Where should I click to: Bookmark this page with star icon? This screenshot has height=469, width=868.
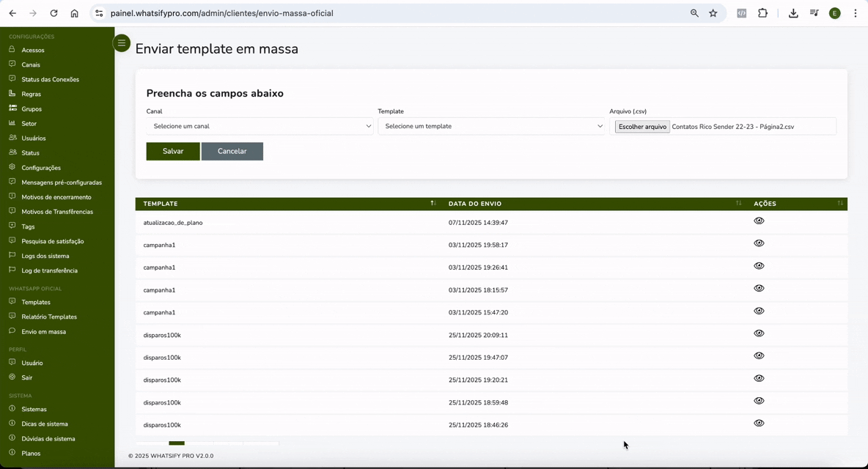[x=713, y=13]
